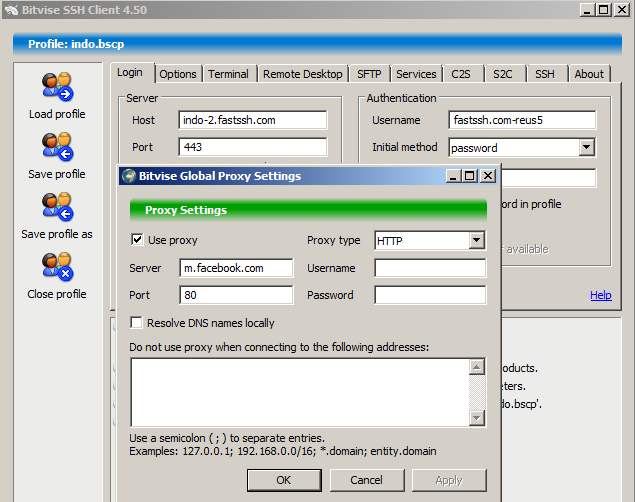
Task: Open the Initial method dropdown
Action: pos(586,147)
